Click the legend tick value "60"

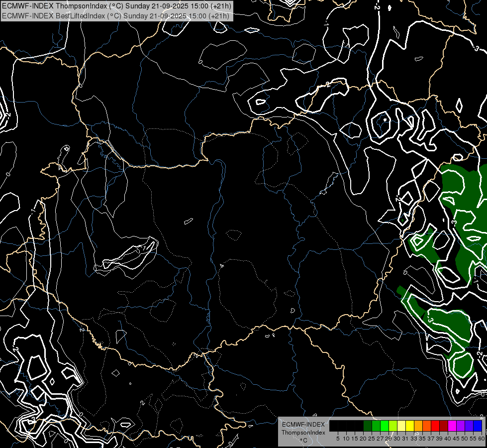click(x=482, y=439)
